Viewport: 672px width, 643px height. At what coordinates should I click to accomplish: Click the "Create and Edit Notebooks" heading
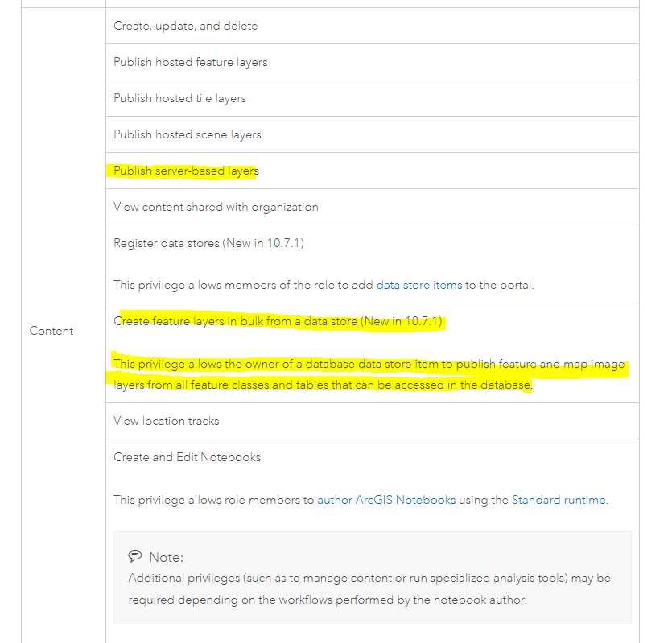188,457
